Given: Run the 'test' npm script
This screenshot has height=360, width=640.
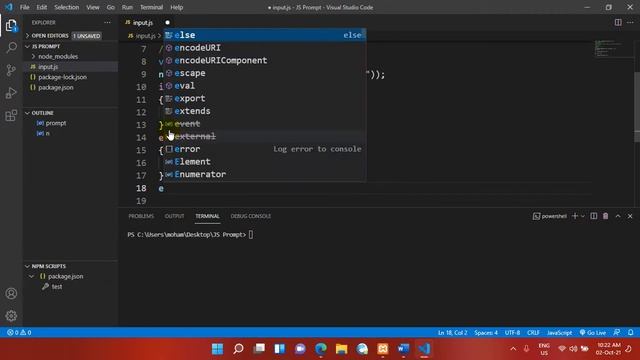Looking at the screenshot, I should [57, 287].
